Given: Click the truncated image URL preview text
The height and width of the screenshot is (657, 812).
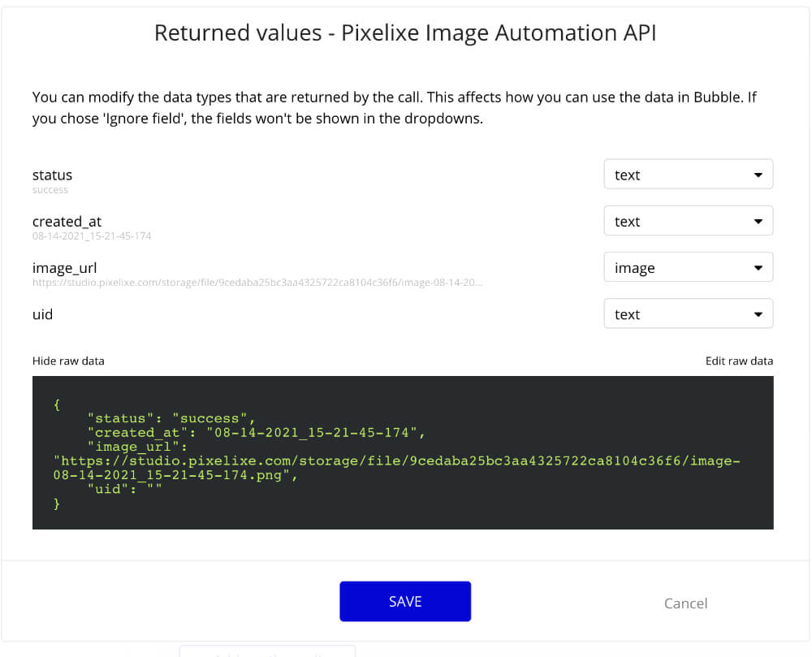Looking at the screenshot, I should (x=259, y=283).
